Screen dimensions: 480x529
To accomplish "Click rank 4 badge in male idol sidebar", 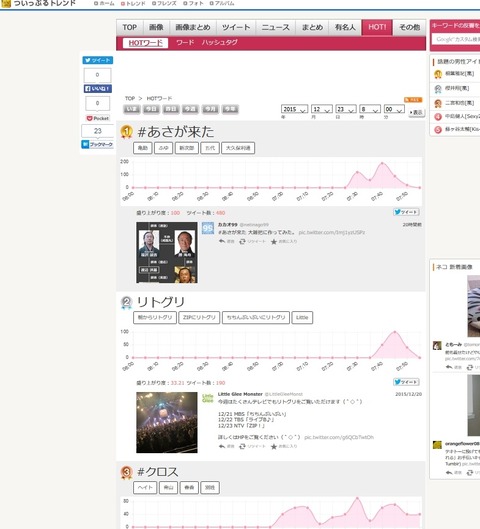I will point(438,117).
